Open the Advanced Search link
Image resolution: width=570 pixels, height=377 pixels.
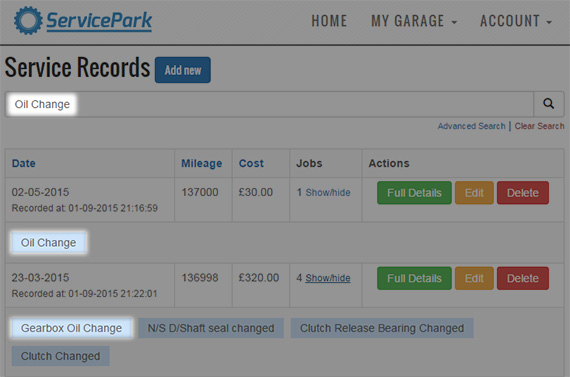pos(471,126)
